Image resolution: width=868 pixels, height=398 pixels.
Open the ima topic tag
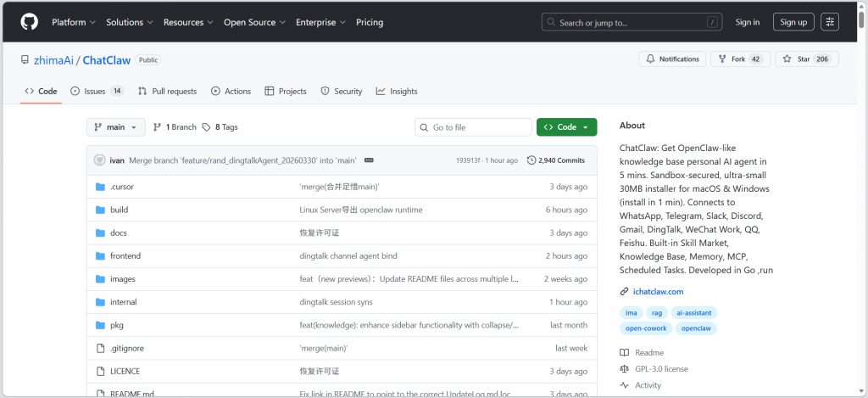click(x=631, y=312)
